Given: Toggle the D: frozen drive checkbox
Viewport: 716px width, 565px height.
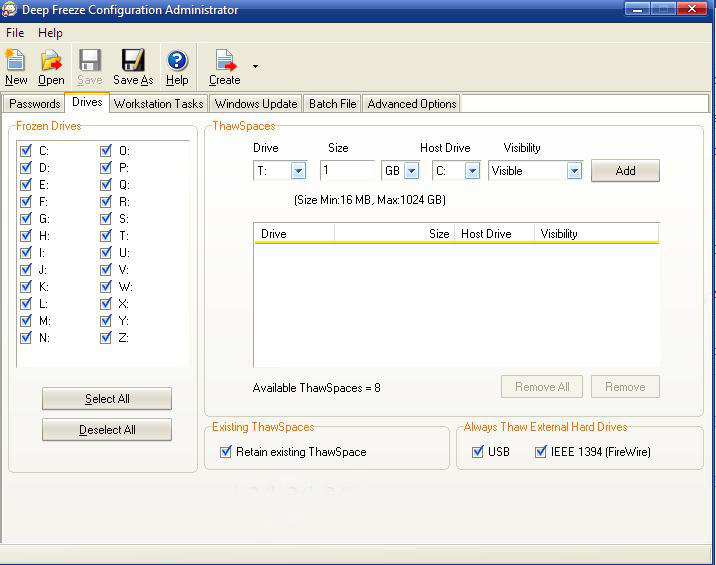Looking at the screenshot, I should 26,168.
